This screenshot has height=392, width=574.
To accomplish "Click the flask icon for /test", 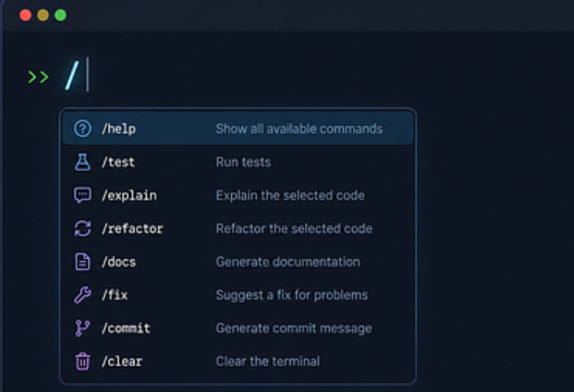I will [82, 162].
